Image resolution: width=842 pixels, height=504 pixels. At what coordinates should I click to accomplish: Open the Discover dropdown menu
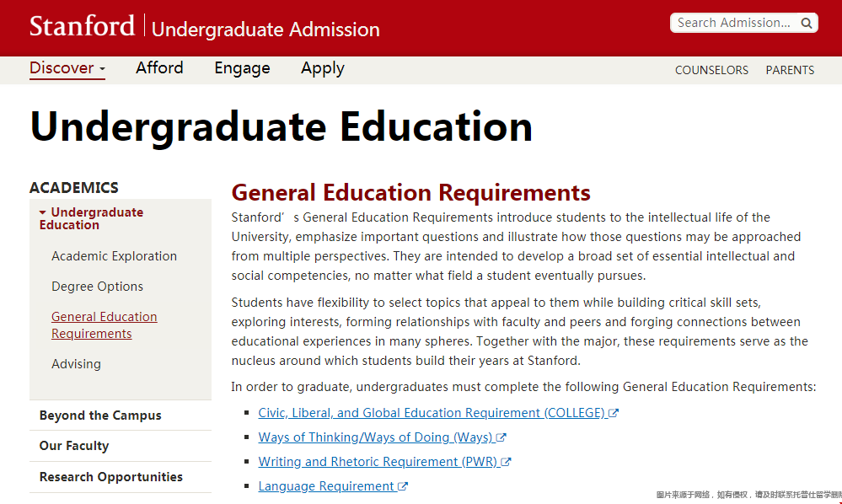tap(67, 68)
